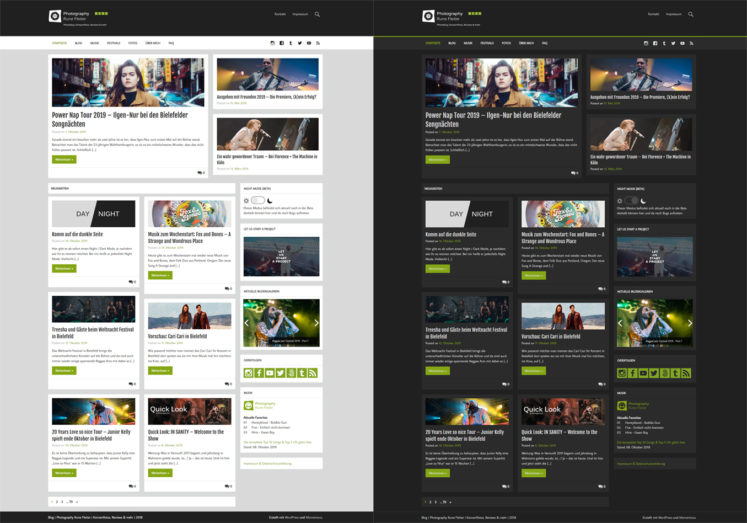Click green RSS icon in light-theme sidebar widget

point(313,373)
